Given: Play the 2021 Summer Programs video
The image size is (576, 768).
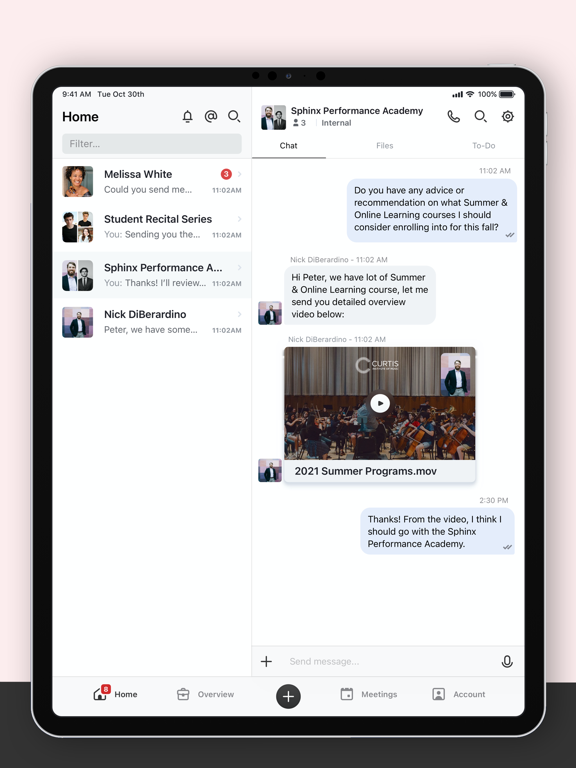Looking at the screenshot, I should [x=380, y=403].
